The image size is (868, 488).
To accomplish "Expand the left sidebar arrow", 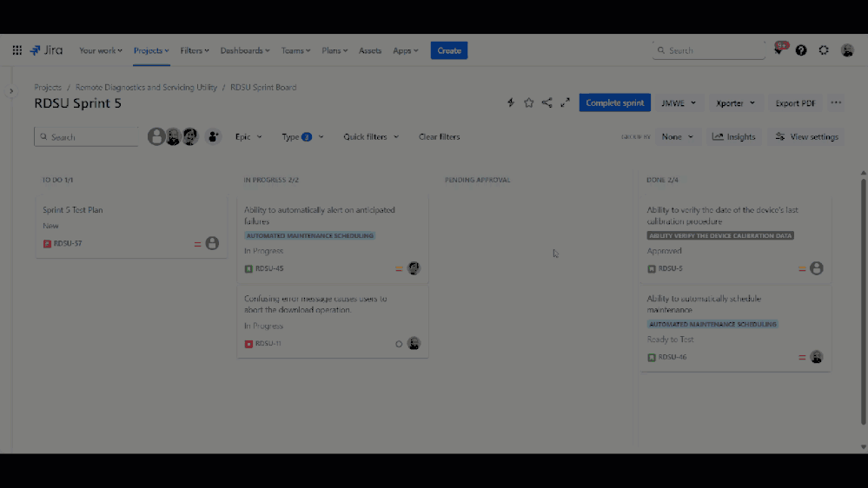I will click(x=11, y=91).
